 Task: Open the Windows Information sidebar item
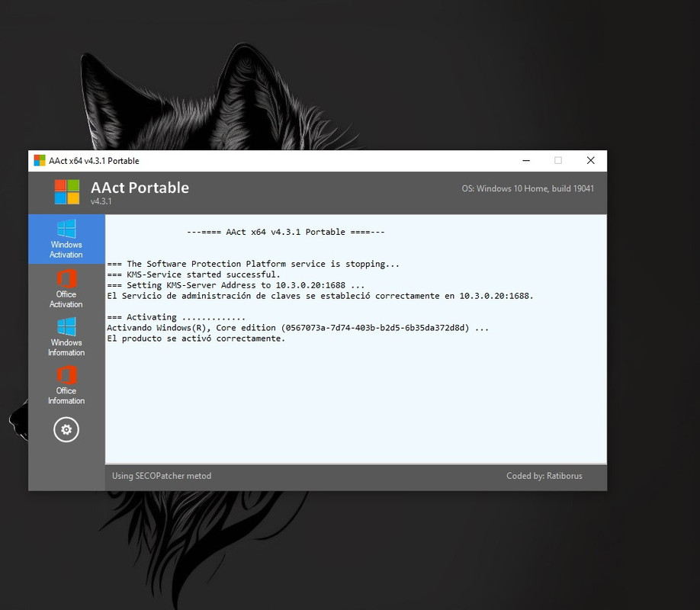coord(66,337)
